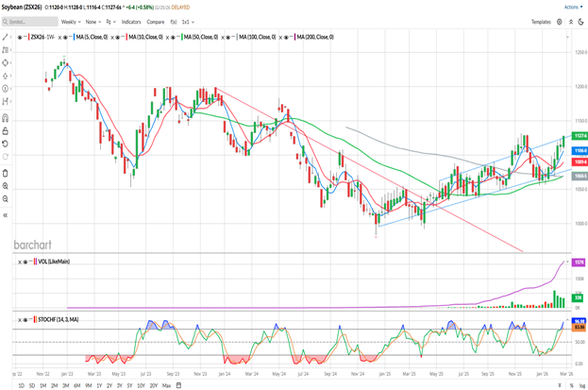The width and height of the screenshot is (588, 390).
Task: Hide the STOCHF indicator
Action: coord(25,320)
